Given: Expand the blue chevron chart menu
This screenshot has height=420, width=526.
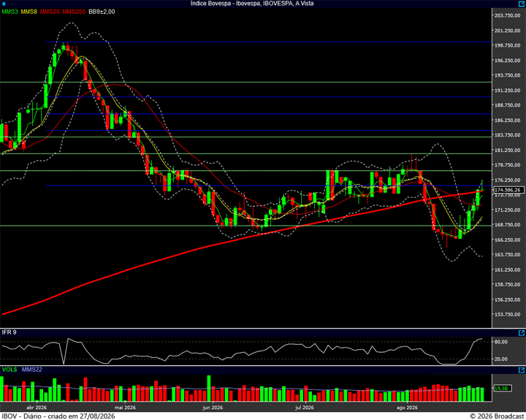Looking at the screenshot, I should 4,4.
